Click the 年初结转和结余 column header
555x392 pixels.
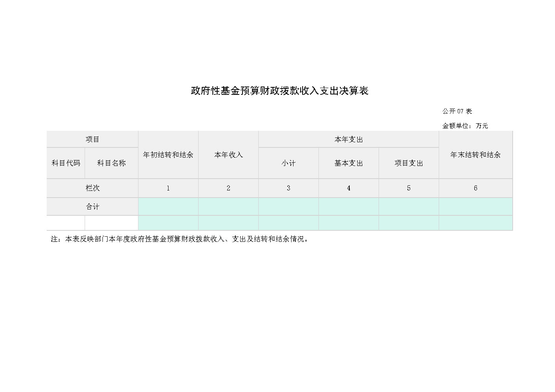[168, 155]
